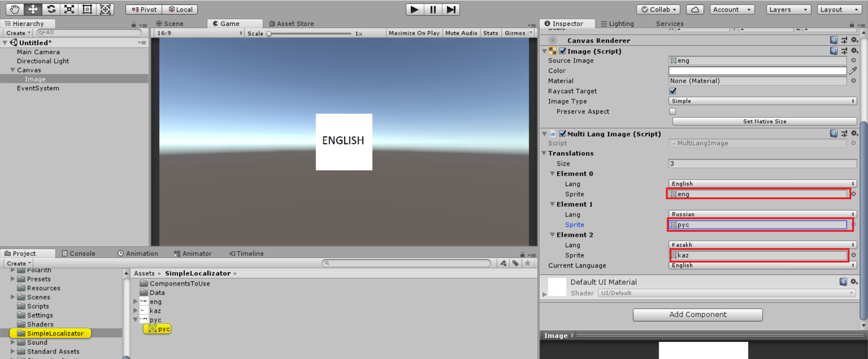This screenshot has height=359, width=868.
Task: Open the Source Image object picker
Action: [x=854, y=60]
